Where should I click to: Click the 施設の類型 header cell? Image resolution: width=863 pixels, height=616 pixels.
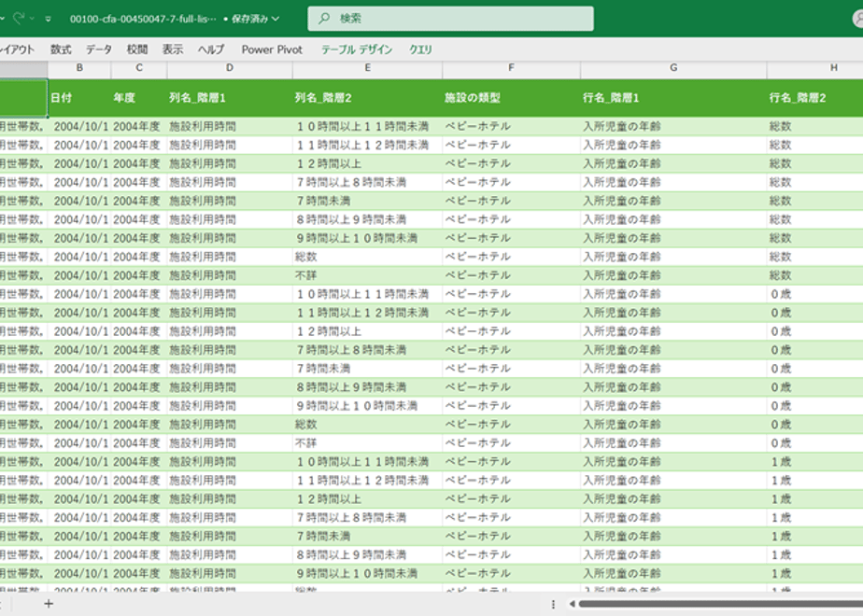pyautogui.click(x=511, y=98)
